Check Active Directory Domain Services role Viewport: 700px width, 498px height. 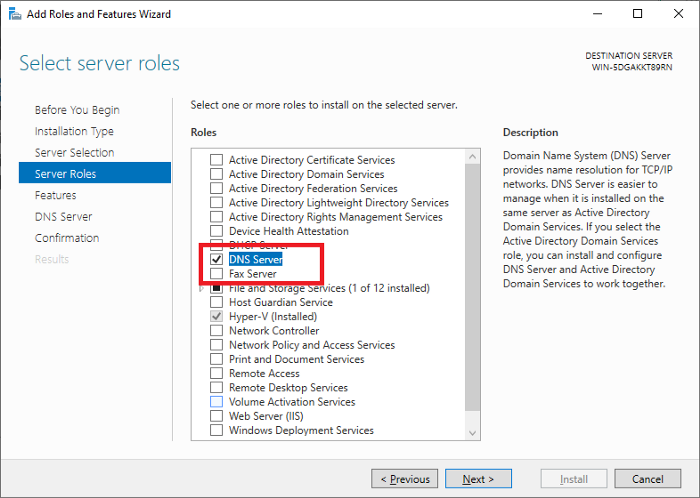(217, 174)
